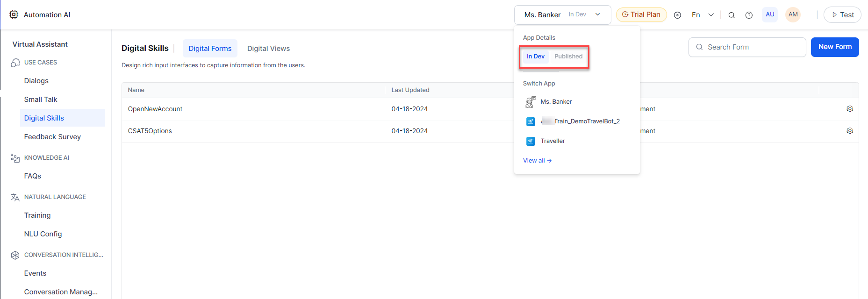The width and height of the screenshot is (868, 299).
Task: Open Training in sidebar
Action: tap(37, 215)
